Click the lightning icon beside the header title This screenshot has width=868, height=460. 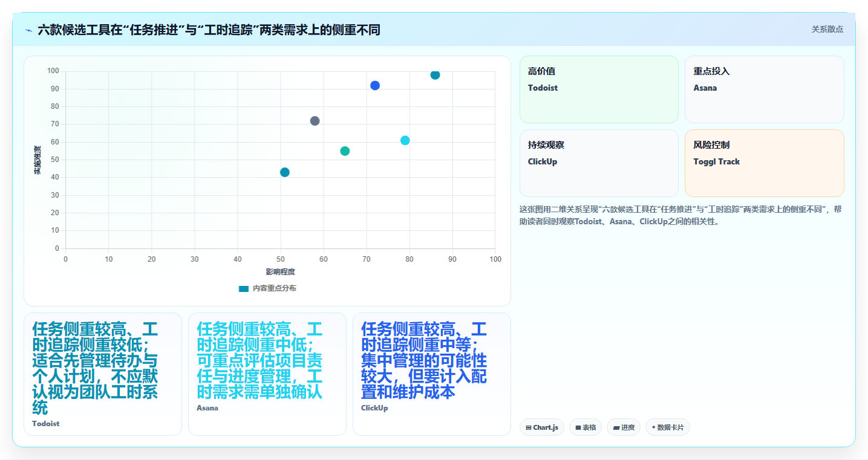(28, 30)
